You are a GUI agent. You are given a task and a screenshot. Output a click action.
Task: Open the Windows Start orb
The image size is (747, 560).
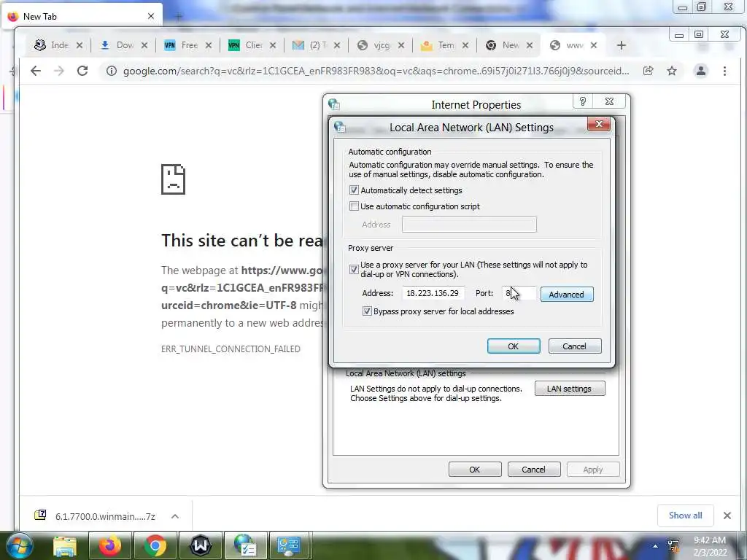click(20, 545)
